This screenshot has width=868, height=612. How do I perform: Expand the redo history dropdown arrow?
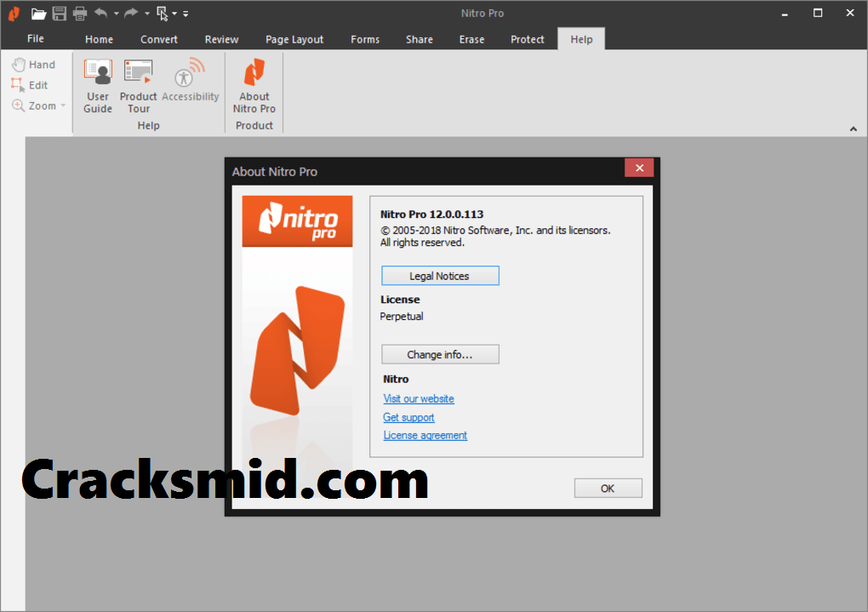point(147,14)
